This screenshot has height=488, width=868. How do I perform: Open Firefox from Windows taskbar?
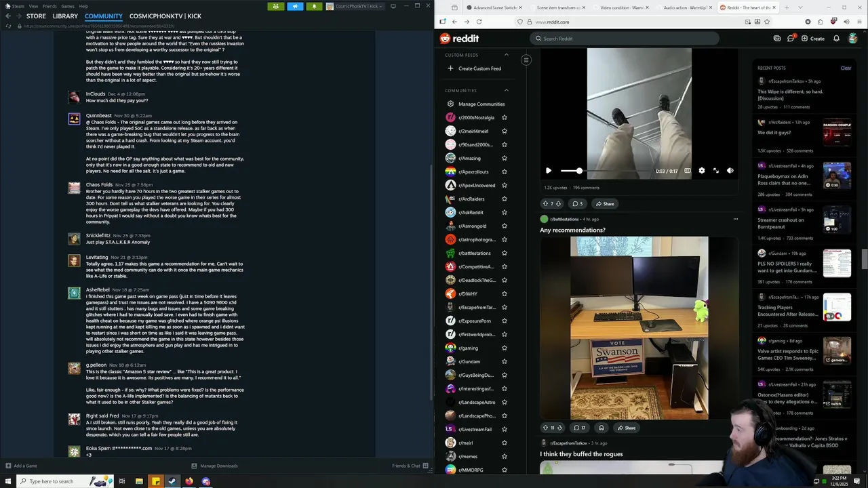pos(189,481)
